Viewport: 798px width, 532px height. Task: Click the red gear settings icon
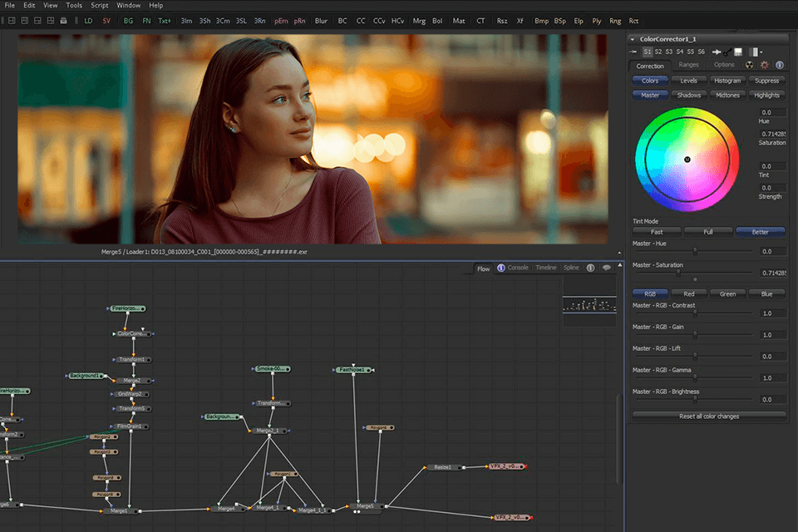pyautogui.click(x=765, y=65)
